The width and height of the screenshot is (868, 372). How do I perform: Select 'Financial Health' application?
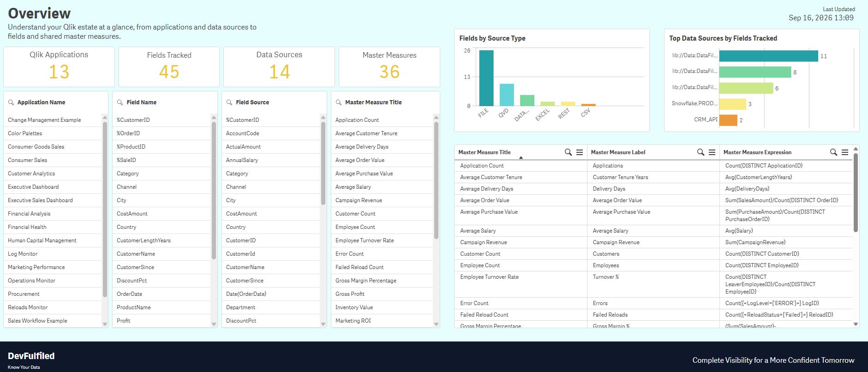click(x=53, y=227)
